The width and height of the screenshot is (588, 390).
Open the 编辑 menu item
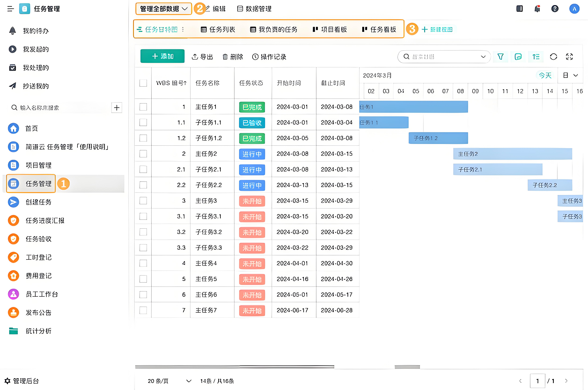216,9
